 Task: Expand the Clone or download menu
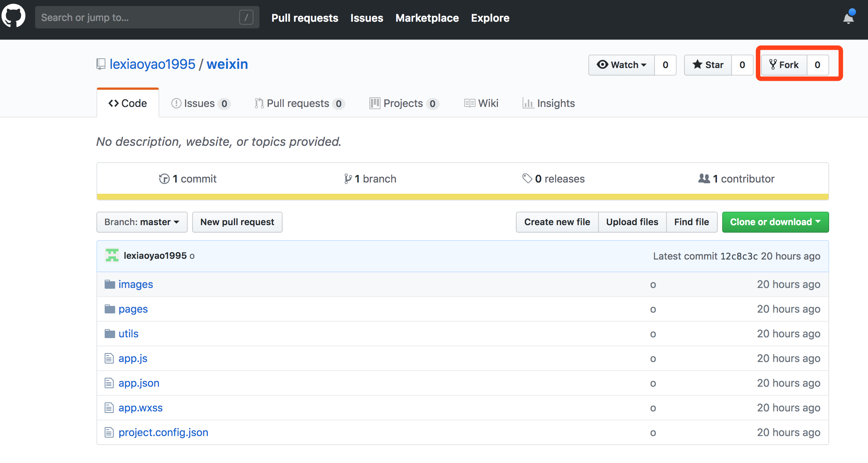tap(775, 222)
